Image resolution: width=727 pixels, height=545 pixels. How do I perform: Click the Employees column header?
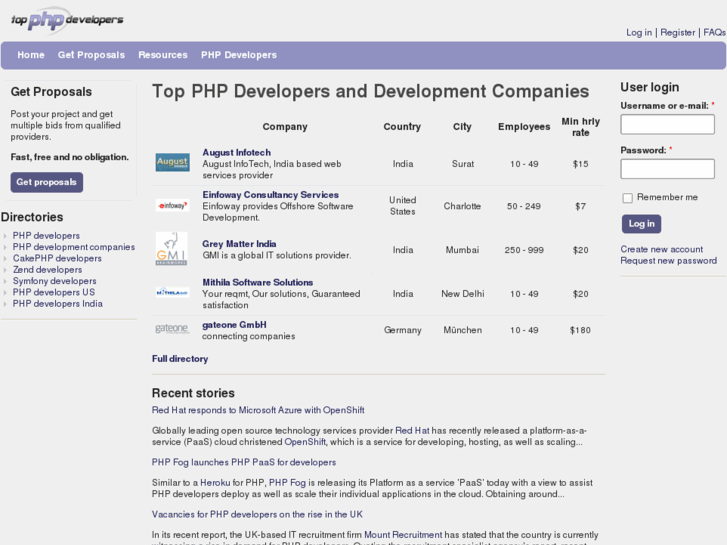click(x=524, y=127)
